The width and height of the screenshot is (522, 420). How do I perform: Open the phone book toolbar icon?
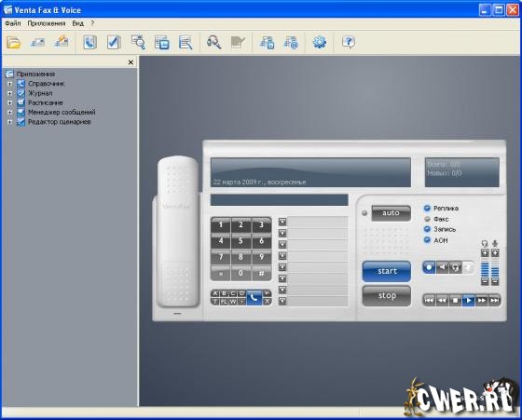(x=89, y=43)
